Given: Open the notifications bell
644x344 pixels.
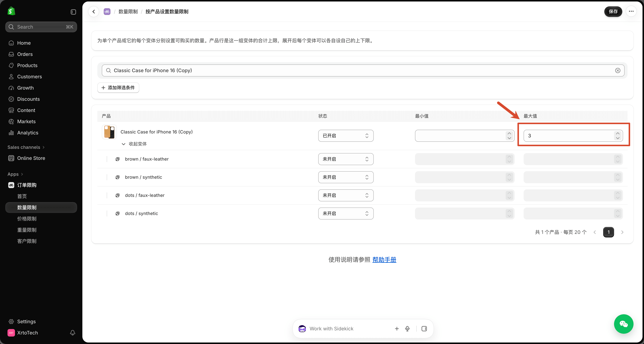Looking at the screenshot, I should coord(72,333).
